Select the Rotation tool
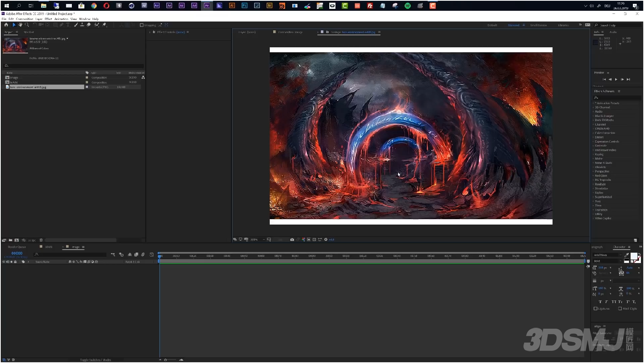Viewport: 644px width, 363px height. pyautogui.click(x=35, y=25)
